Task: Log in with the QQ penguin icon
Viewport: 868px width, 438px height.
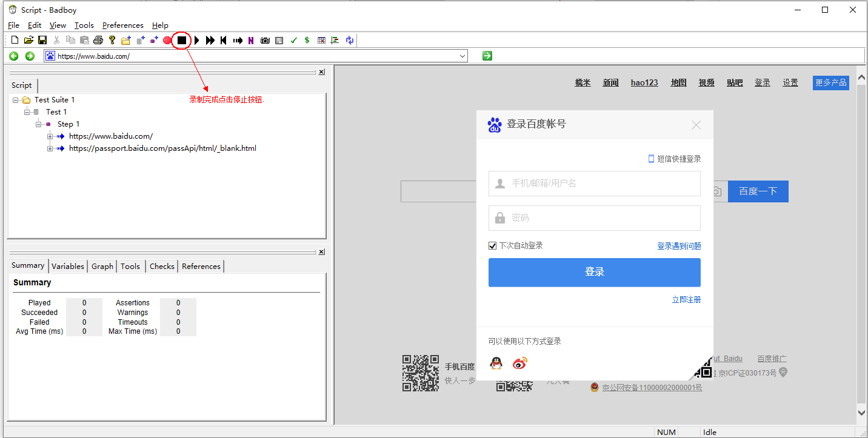Action: (496, 363)
